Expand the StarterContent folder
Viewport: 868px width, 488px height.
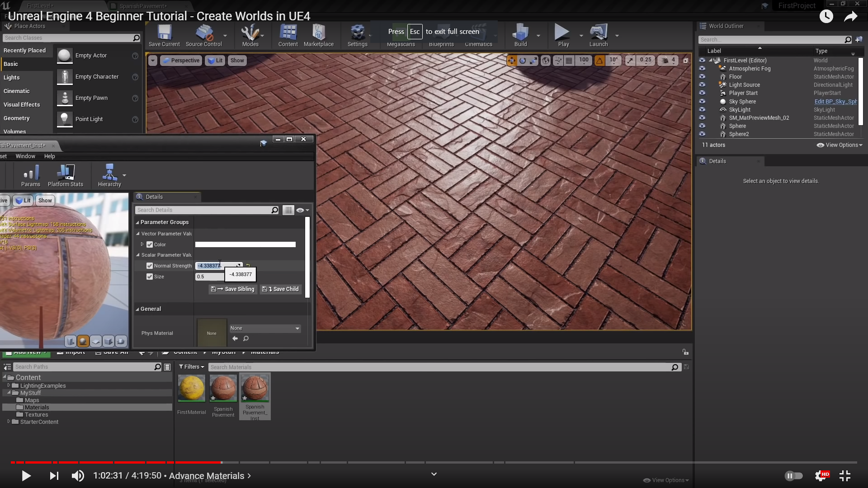coord(9,422)
